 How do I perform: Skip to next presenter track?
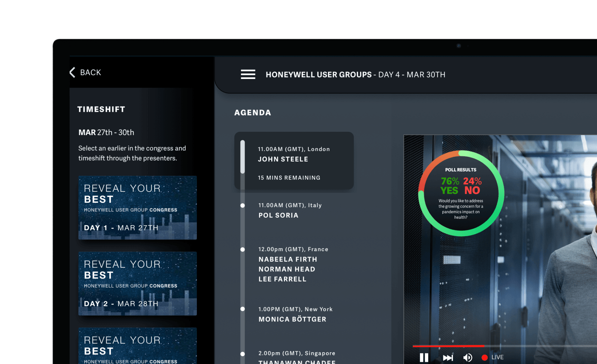pos(448,357)
